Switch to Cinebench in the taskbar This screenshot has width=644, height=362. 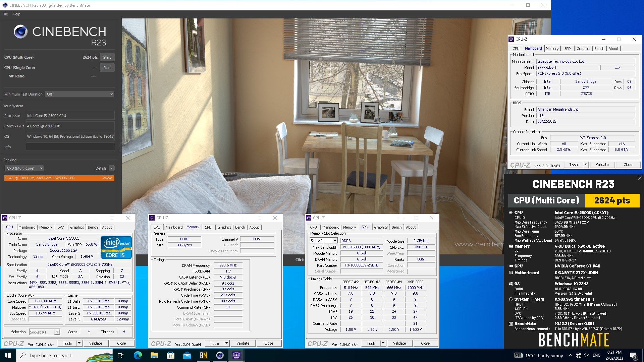[x=220, y=355]
